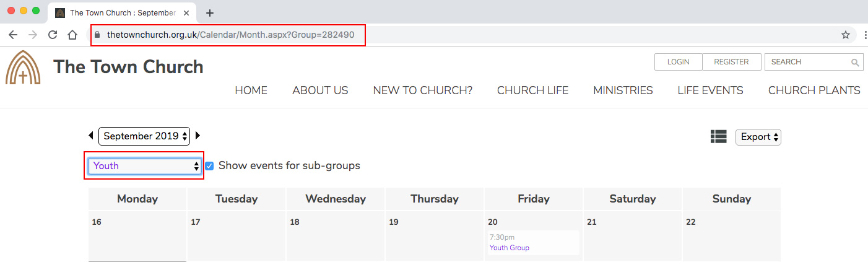The image size is (868, 262).
Task: Switch to calendar list view icon
Action: coord(718,137)
